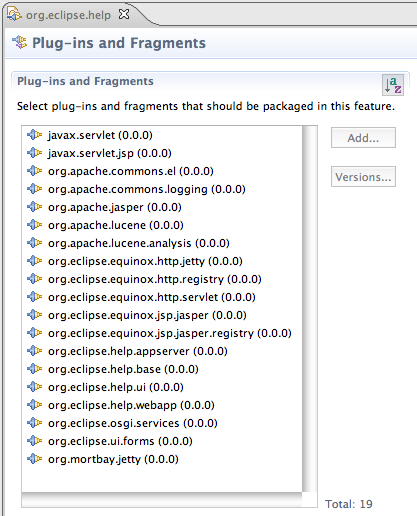Click plug-in icon beside org.eclipse.help.base
The width and height of the screenshot is (417, 516).
[x=35, y=369]
